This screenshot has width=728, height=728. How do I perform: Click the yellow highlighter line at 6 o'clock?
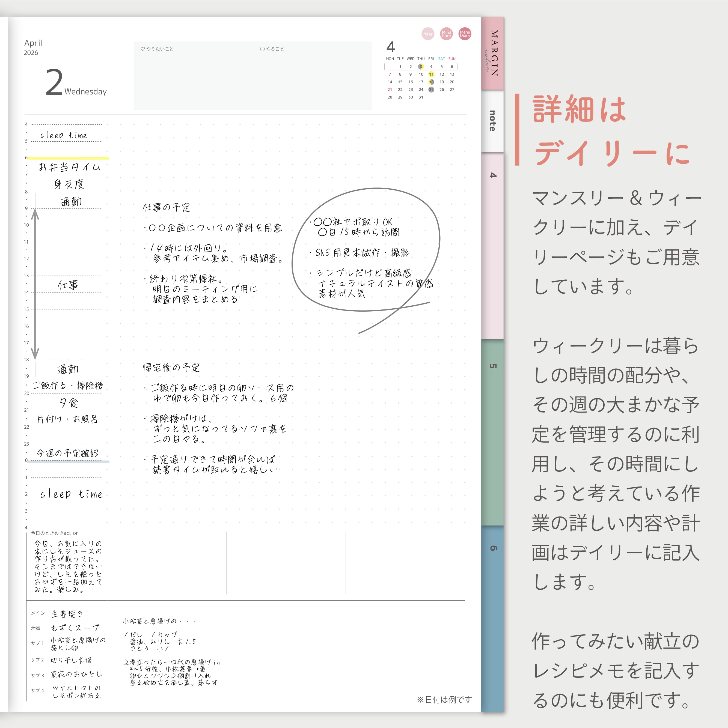(x=68, y=158)
